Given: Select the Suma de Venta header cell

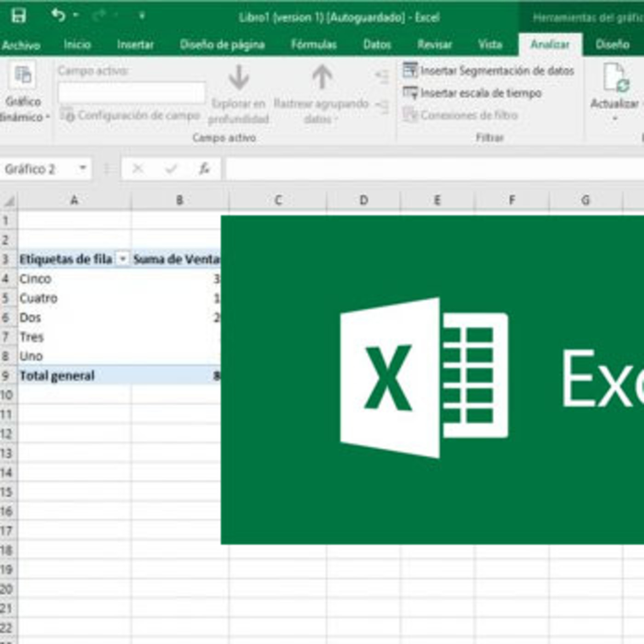Looking at the screenshot, I should [176, 259].
